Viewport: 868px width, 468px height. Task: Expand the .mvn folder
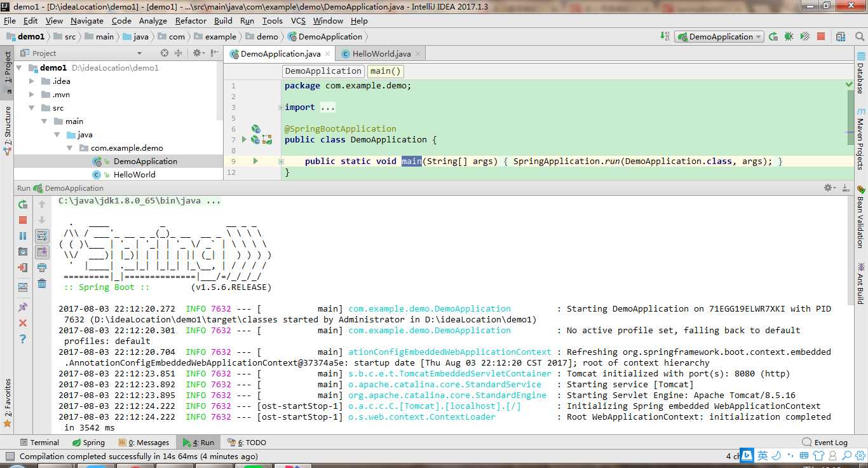click(32, 95)
